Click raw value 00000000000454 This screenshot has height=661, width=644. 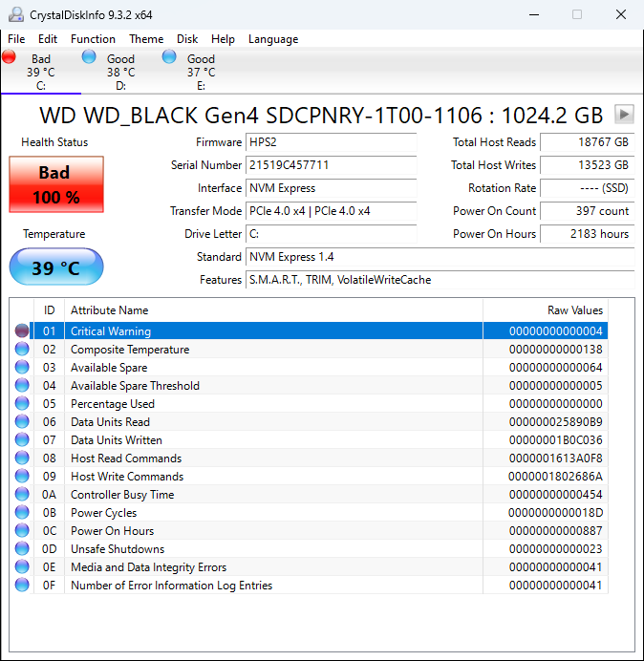(555, 494)
